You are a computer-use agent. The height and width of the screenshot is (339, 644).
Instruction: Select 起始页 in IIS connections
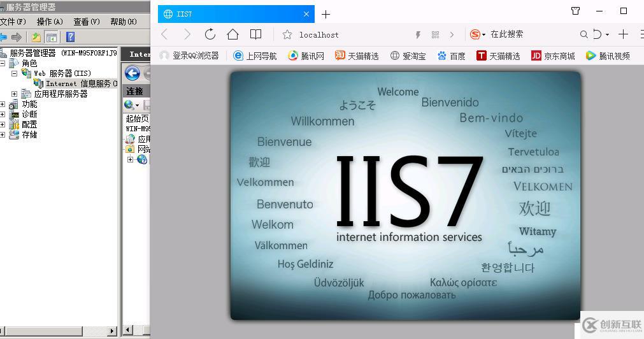137,119
